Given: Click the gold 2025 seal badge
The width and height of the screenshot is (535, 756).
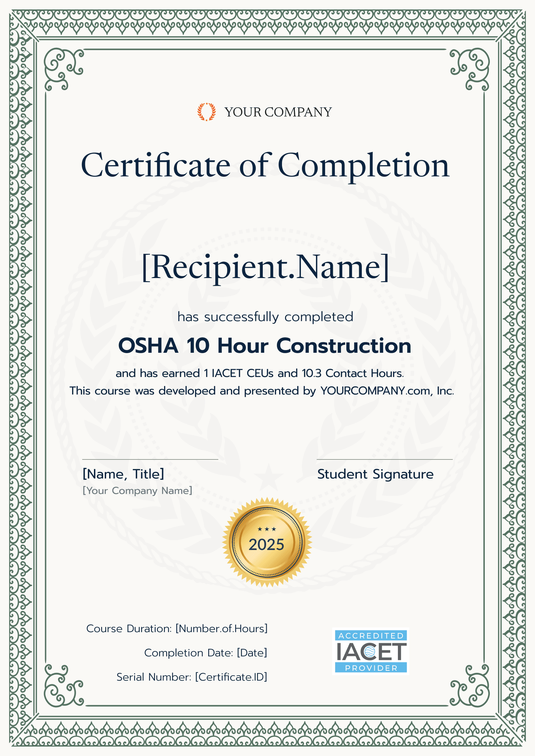Looking at the screenshot, I should click(x=267, y=542).
